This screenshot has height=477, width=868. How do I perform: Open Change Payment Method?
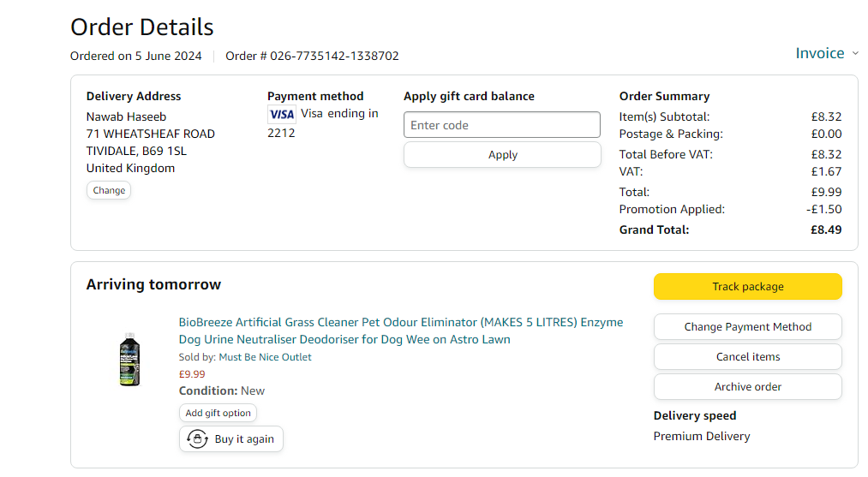point(748,327)
